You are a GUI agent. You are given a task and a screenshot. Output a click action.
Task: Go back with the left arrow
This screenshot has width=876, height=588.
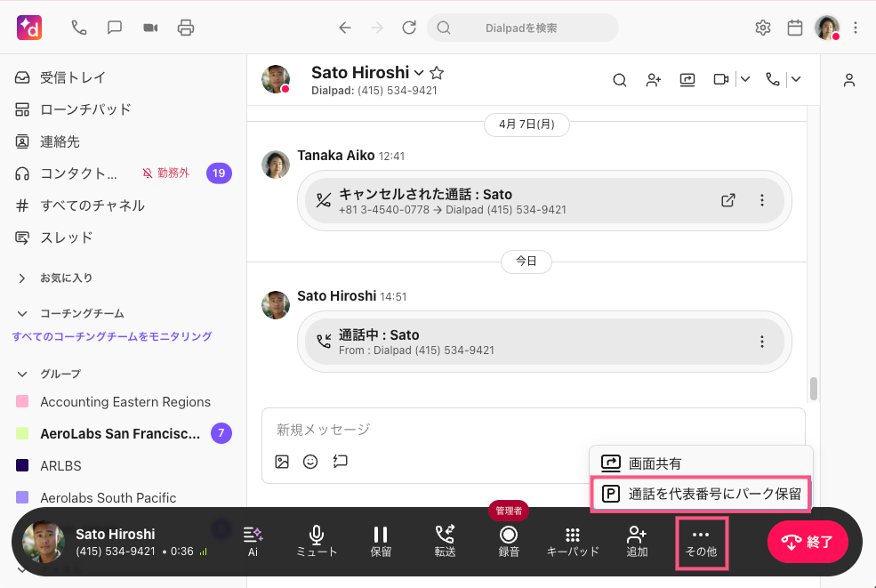345,28
